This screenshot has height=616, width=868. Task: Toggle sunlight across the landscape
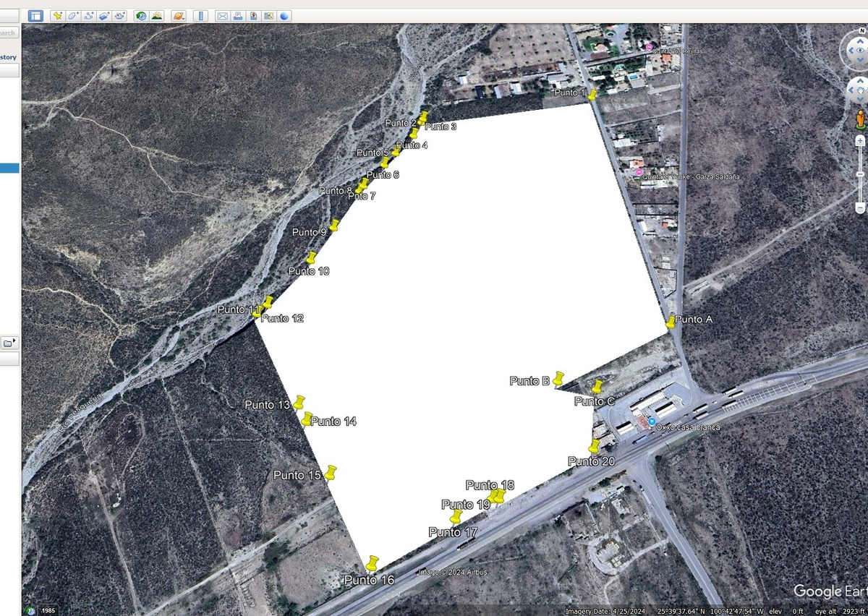coord(157,15)
